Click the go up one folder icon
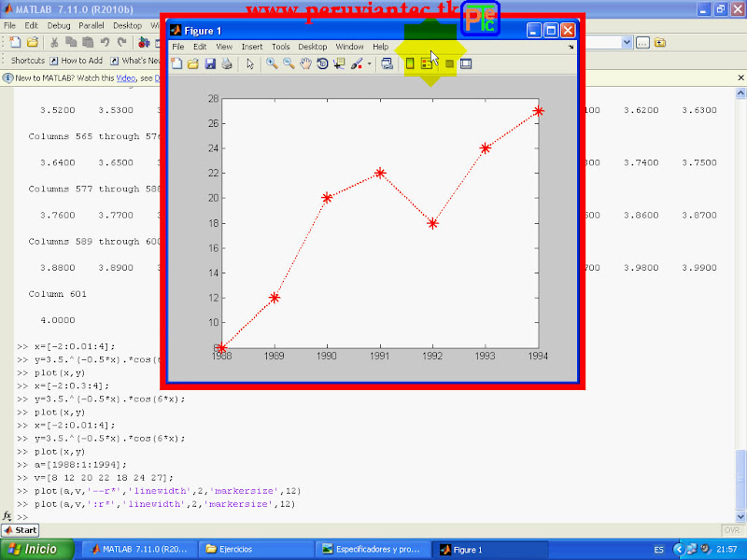 pos(660,42)
